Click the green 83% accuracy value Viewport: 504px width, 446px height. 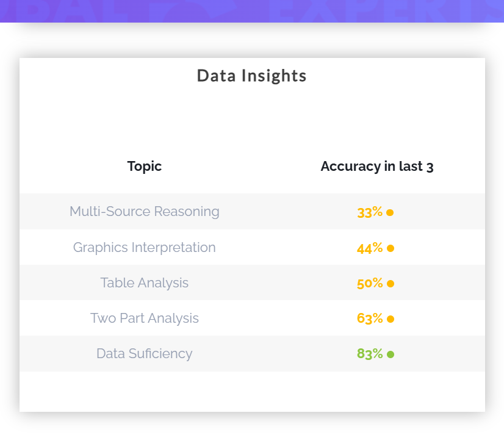pyautogui.click(x=370, y=354)
